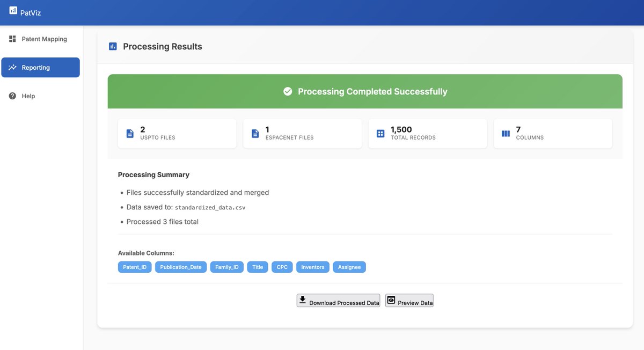644x350 pixels.
Task: Click the Processing Results chart icon
Action: (113, 47)
